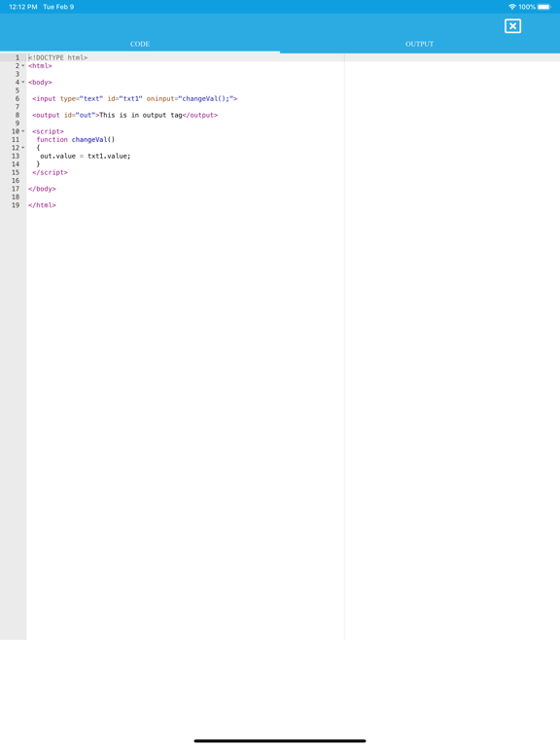Tap the battery icon in status bar

point(544,7)
